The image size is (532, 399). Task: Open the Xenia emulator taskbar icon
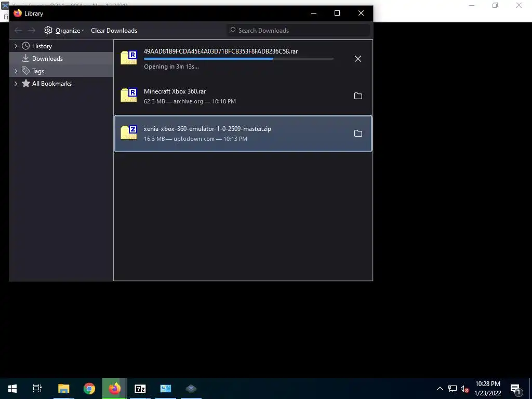click(191, 389)
